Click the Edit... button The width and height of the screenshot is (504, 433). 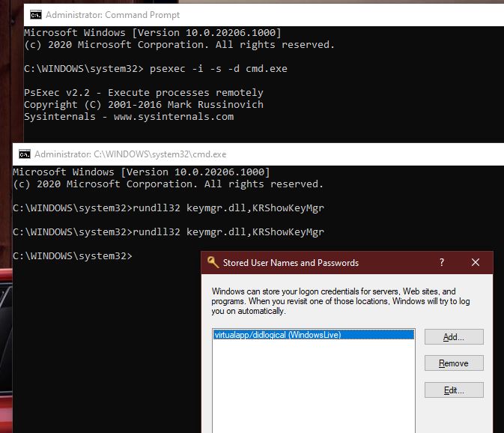click(x=454, y=390)
